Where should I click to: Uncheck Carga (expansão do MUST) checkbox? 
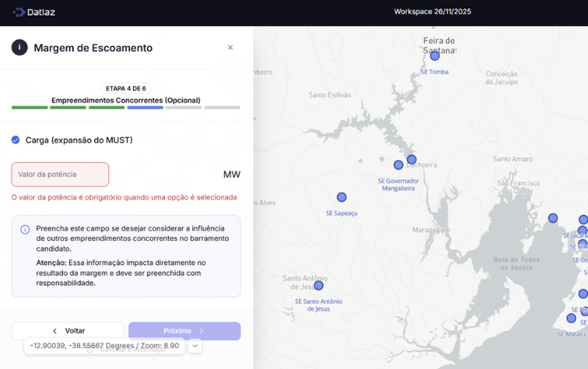coord(16,140)
